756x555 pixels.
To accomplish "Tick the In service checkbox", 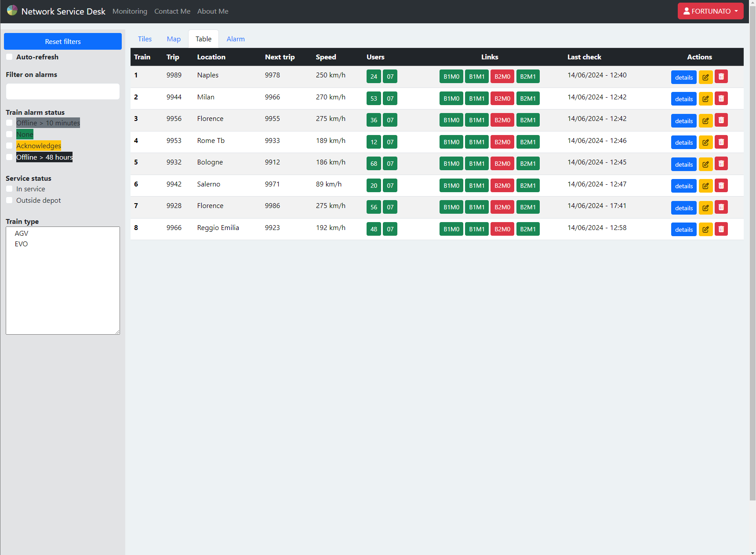I will pos(9,189).
